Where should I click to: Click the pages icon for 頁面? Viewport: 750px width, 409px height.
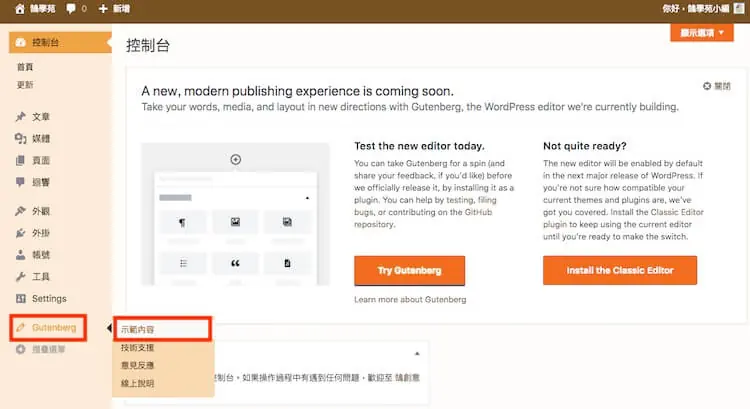tap(21, 160)
